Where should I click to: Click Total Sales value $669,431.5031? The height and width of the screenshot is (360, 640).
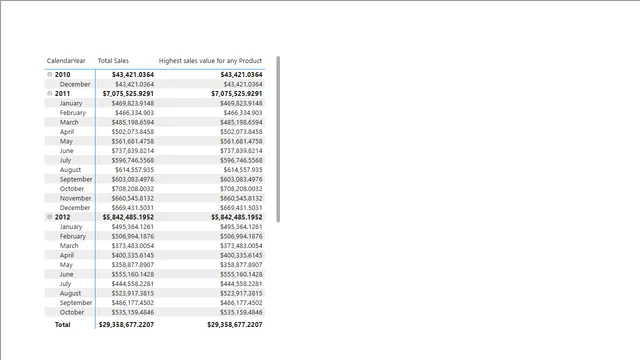pyautogui.click(x=133, y=208)
